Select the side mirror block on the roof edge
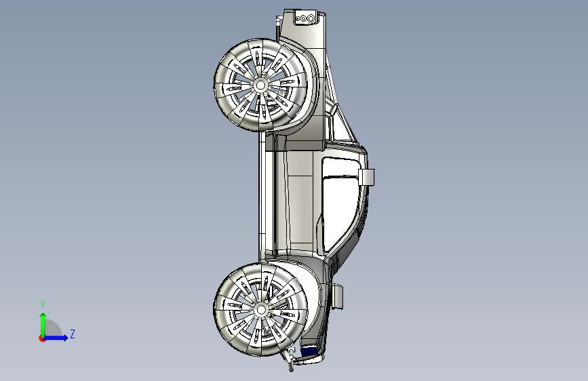This screenshot has width=588, height=381. click(x=366, y=177)
